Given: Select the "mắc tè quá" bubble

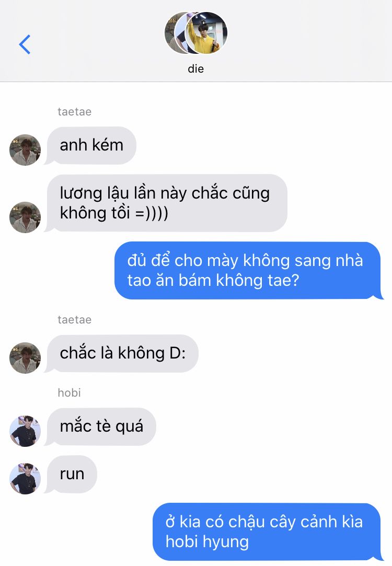Looking at the screenshot, I should pyautogui.click(x=101, y=426).
